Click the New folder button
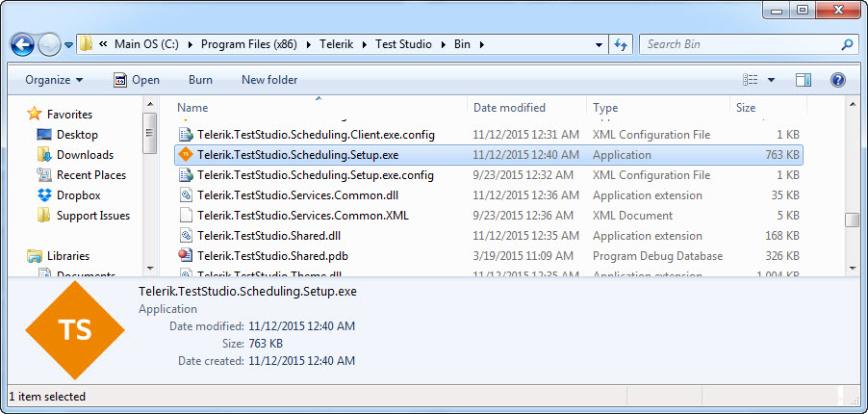 tap(269, 80)
